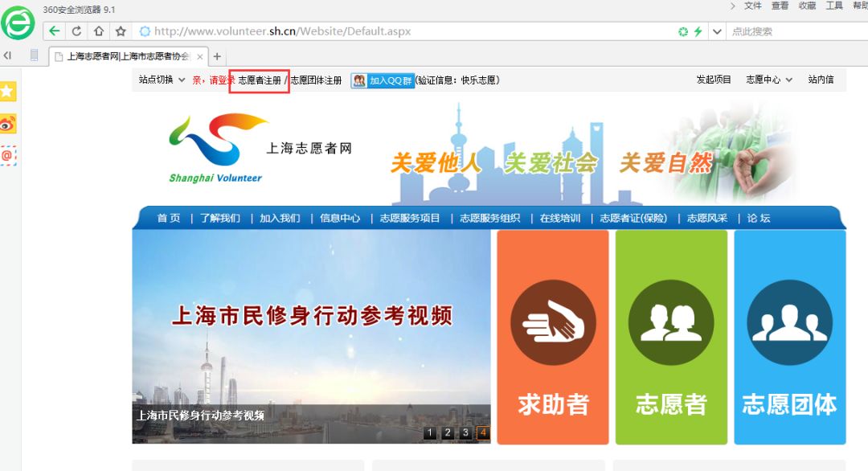Click in the 点此搜索 search box
Image resolution: width=868 pixels, height=471 pixels.
click(792, 31)
